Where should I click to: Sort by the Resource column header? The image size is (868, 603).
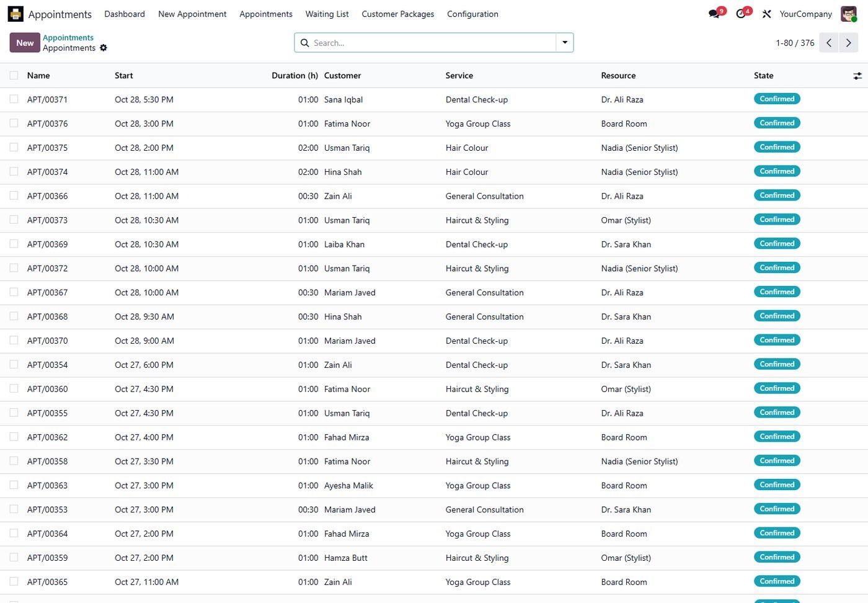(x=618, y=76)
